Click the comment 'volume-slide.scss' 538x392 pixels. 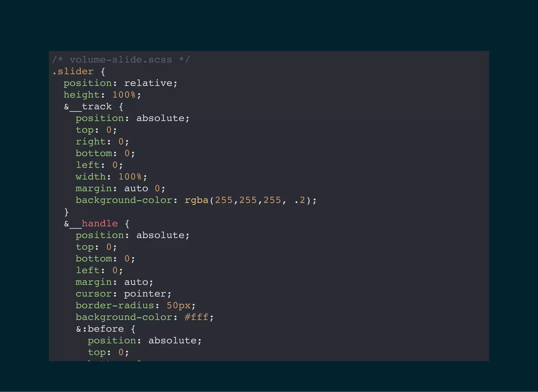(121, 60)
